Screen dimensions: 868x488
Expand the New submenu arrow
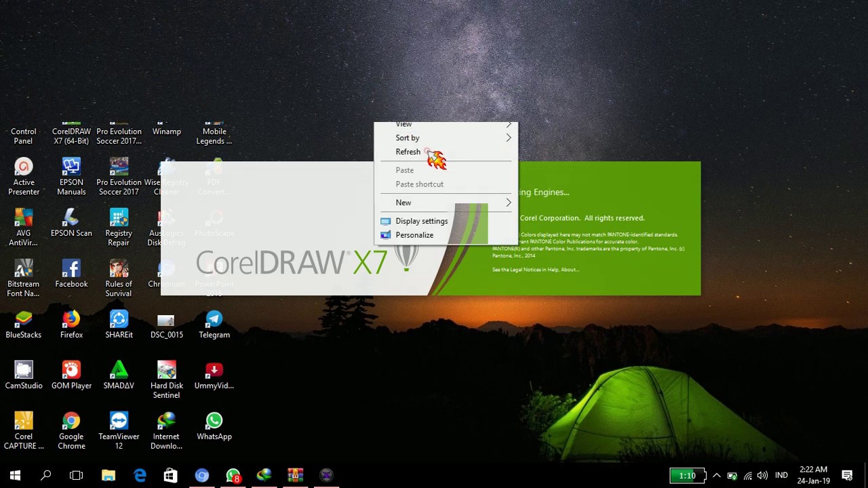509,203
